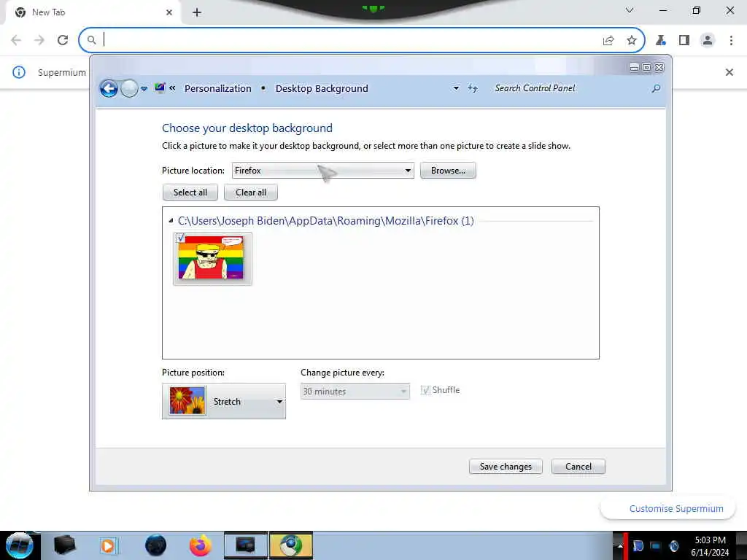The width and height of the screenshot is (747, 560).
Task: Open the tab search chevron
Action: pos(630,10)
